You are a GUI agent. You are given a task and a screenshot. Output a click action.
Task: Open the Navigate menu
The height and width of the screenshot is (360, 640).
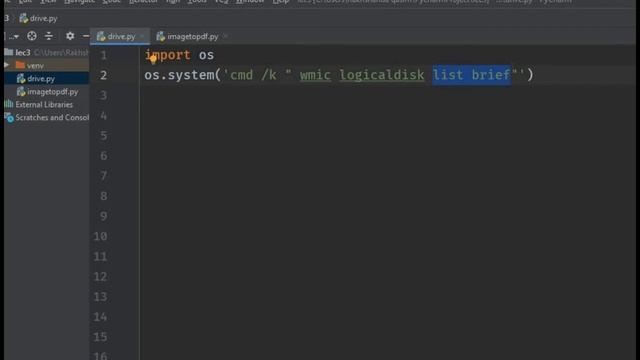[x=80, y=2]
